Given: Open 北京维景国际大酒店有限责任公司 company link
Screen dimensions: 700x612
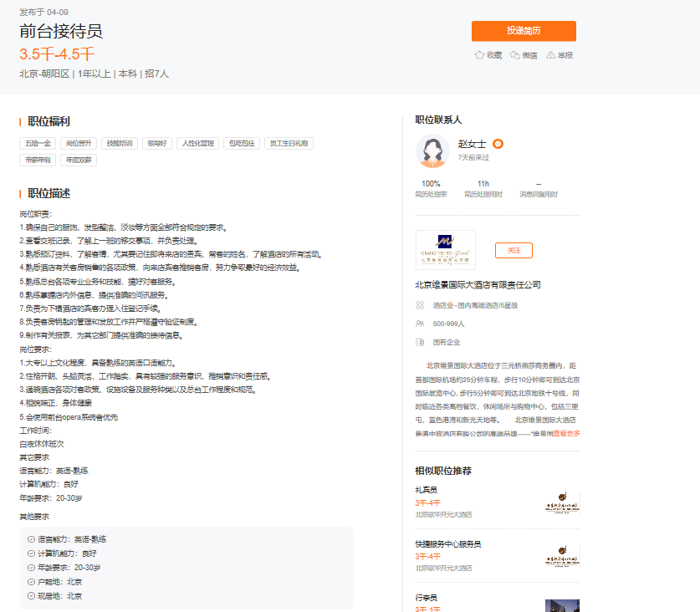Looking at the screenshot, I should (x=478, y=285).
